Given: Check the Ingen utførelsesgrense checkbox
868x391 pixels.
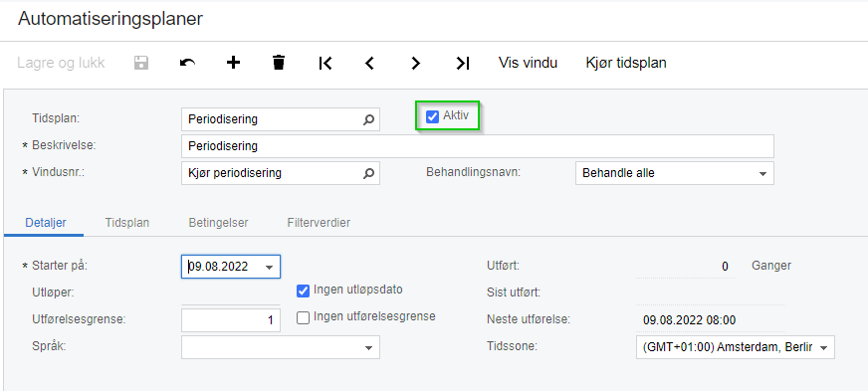Looking at the screenshot, I should pos(303,318).
